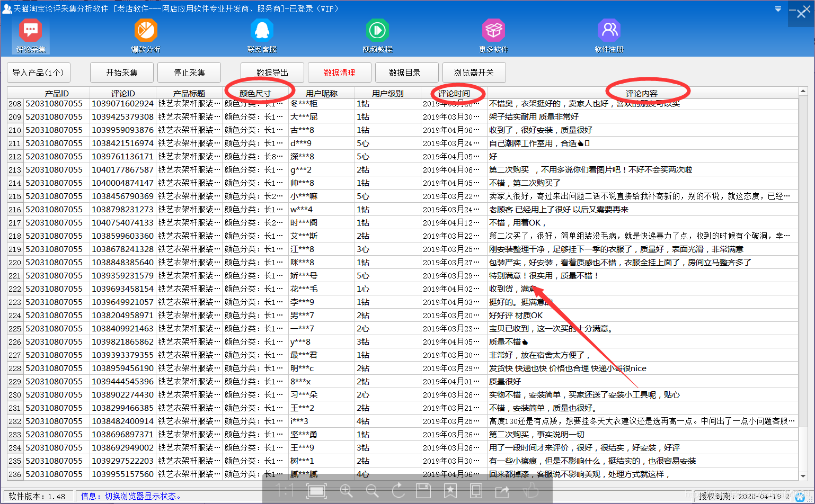
Task: Select the nickname cell 坚***勇
Action: (x=322, y=435)
